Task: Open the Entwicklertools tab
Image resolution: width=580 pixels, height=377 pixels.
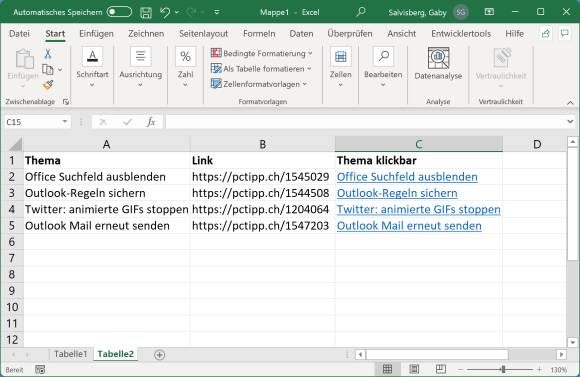Action: coord(461,34)
